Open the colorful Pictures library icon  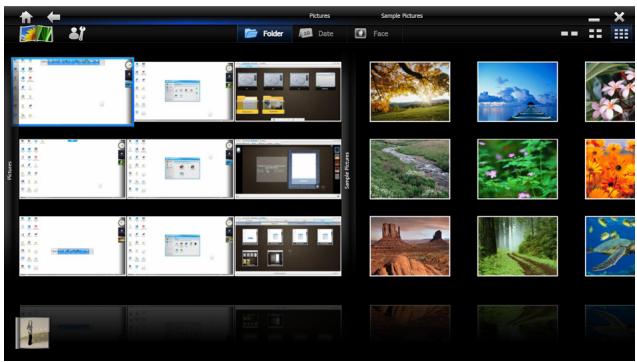point(36,34)
